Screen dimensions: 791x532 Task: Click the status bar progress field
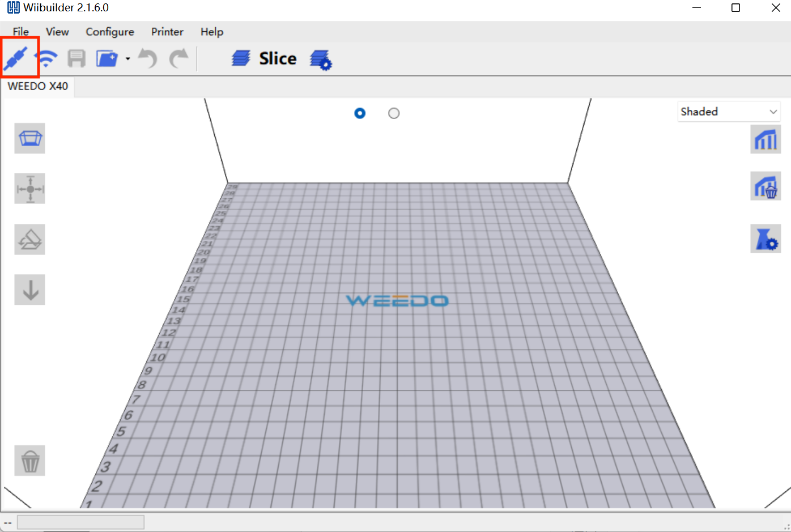[x=80, y=522]
